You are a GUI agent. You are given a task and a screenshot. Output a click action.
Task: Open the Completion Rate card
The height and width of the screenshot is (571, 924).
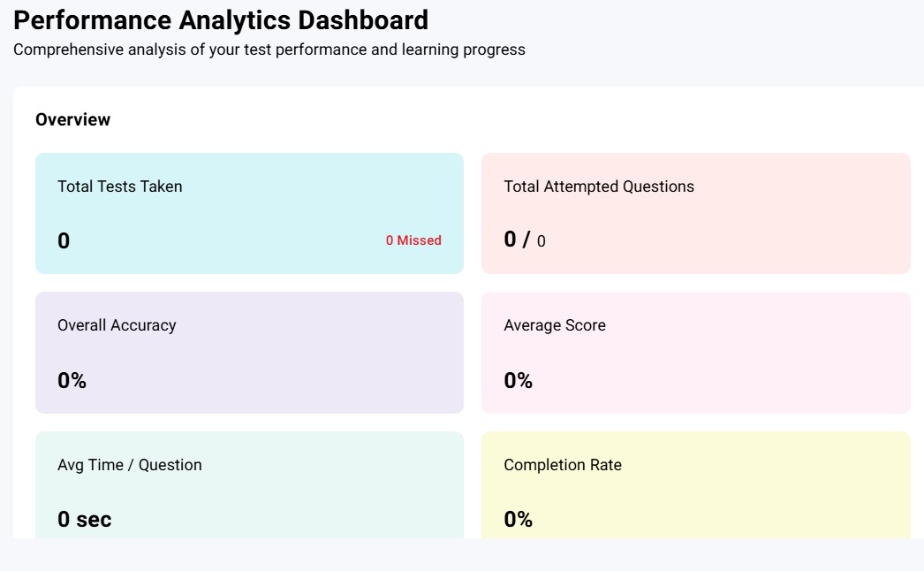point(695,484)
